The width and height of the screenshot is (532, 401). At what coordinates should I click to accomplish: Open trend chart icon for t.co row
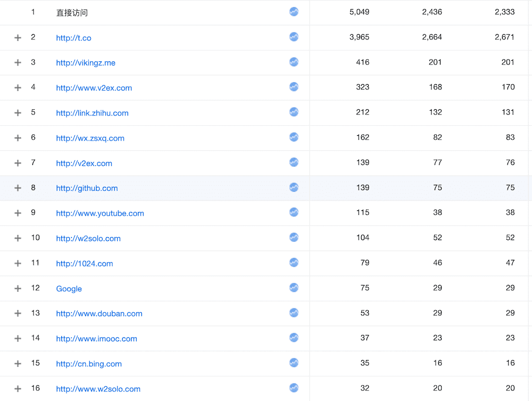click(294, 37)
